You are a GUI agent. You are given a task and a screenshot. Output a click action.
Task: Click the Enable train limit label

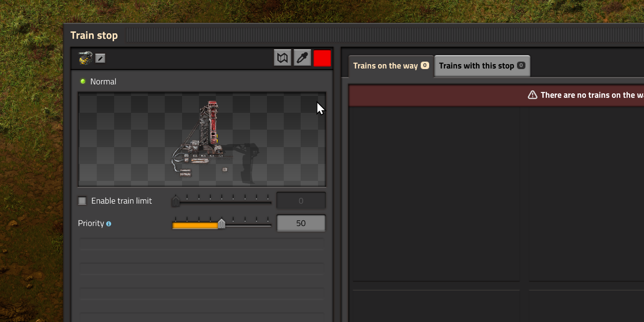122,201
